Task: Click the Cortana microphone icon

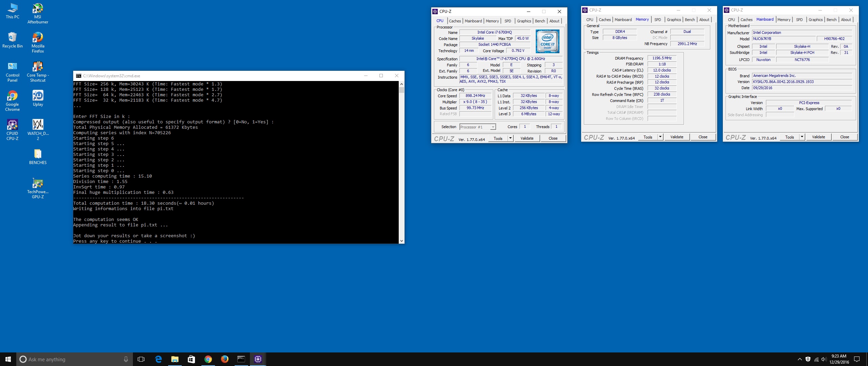Action: (126, 359)
